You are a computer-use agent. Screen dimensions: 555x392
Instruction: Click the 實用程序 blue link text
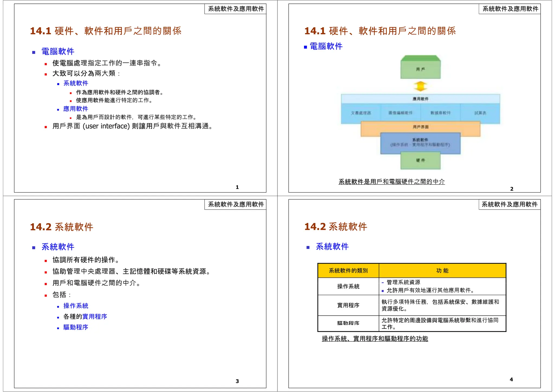[95, 316]
